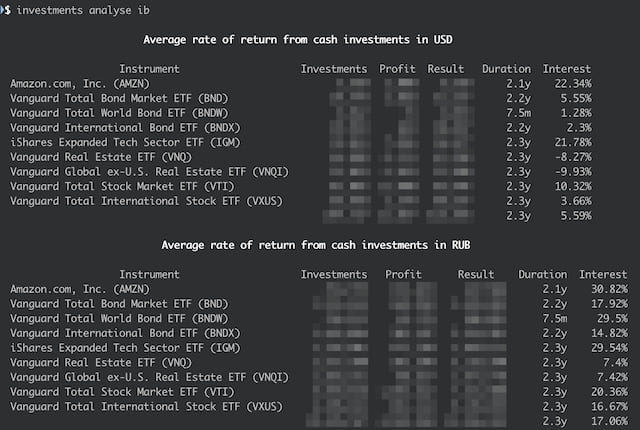Click the 16.67% interest value
The width and height of the screenshot is (640, 430).
[x=609, y=407]
